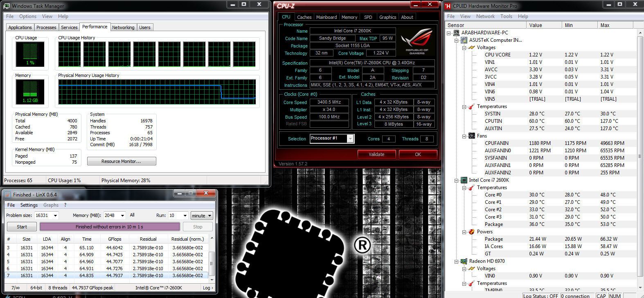Image resolution: width=644 pixels, height=298 pixels.
Task: Open the Networking tab in Task Manager
Action: (x=123, y=27)
